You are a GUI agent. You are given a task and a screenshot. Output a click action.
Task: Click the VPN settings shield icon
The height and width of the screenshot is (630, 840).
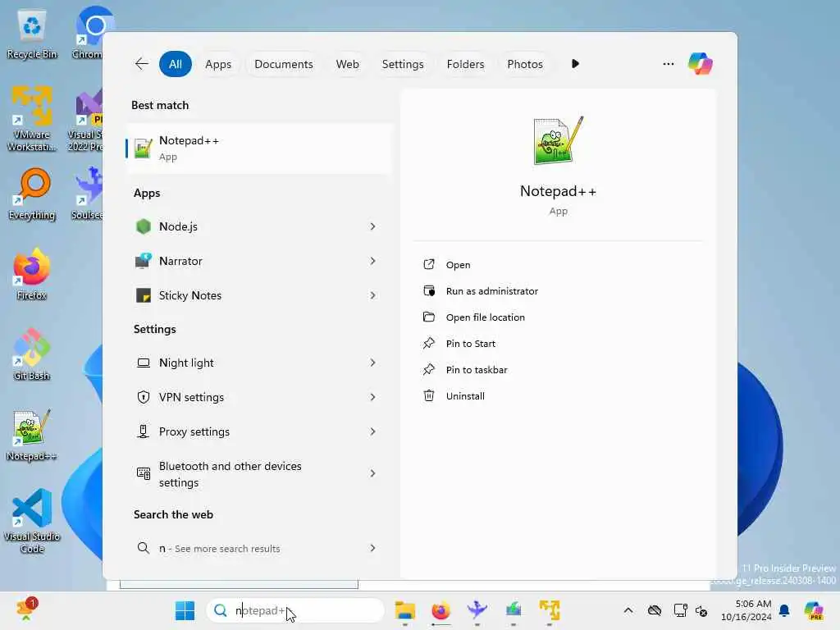[x=143, y=397]
